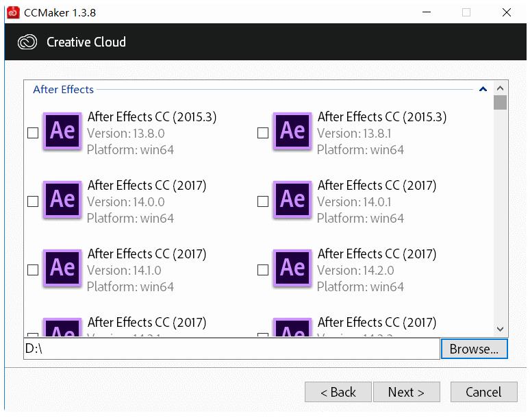Screen dimensions: 530x420
Task: Open the Browse... folder dialog
Action: [475, 349]
